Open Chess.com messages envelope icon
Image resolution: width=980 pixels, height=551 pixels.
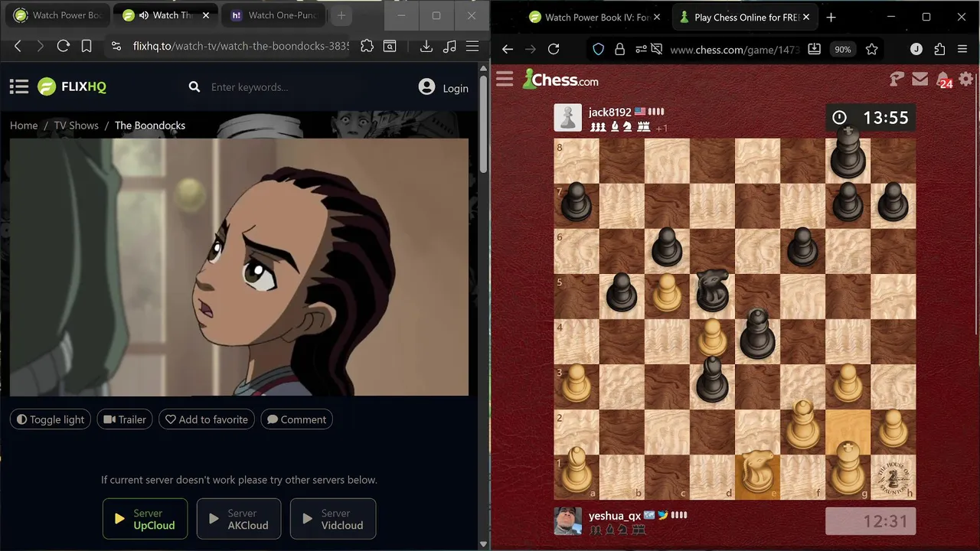click(x=920, y=79)
